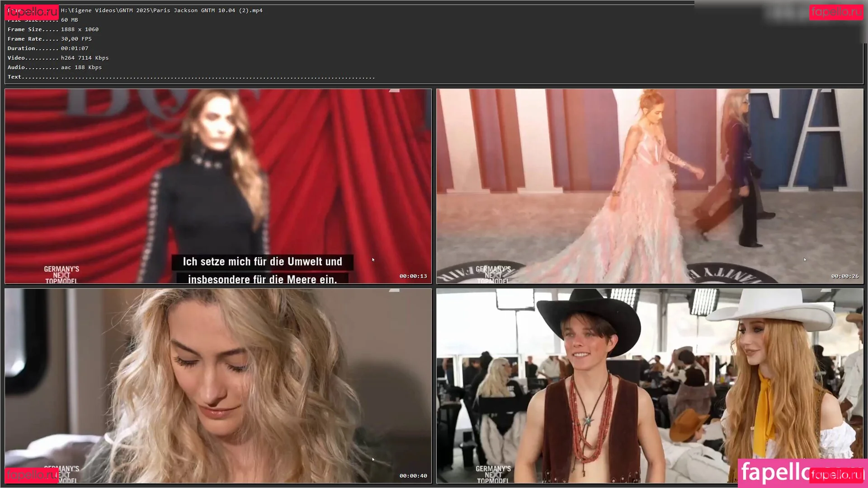Click the 00:00:13 timestamp
This screenshot has height=488, width=868.
click(413, 276)
